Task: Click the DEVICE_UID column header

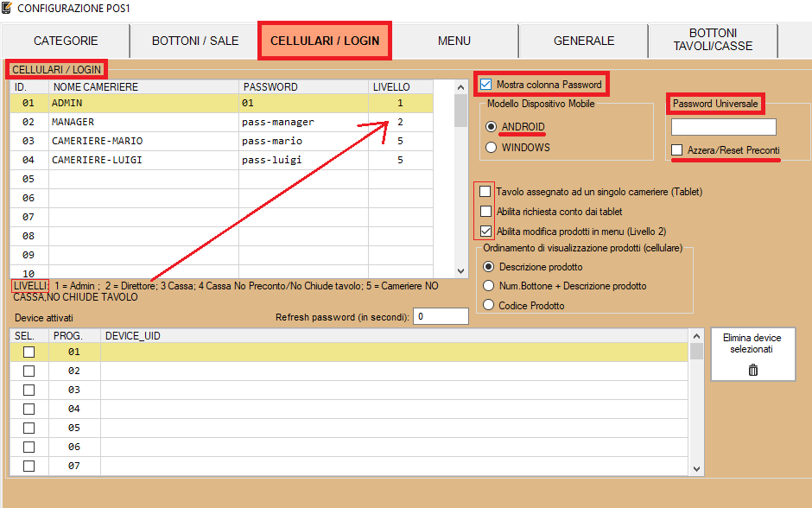Action: [394, 336]
